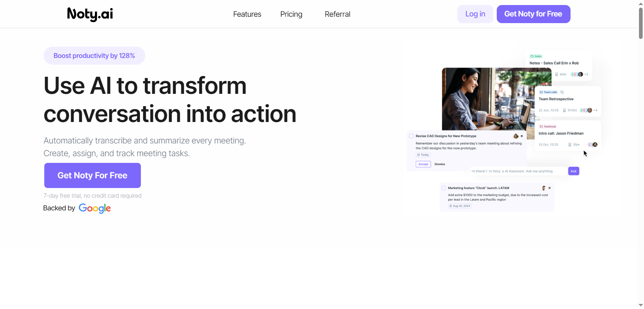The height and width of the screenshot is (309, 644).
Task: Click participant avatars on Sales Call card
Action: coord(577,74)
